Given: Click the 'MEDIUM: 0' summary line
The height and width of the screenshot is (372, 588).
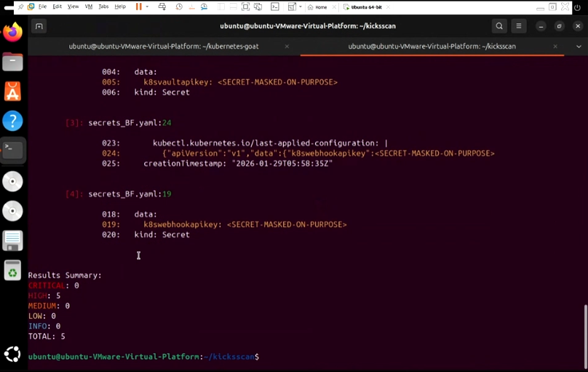Looking at the screenshot, I should (49, 306).
